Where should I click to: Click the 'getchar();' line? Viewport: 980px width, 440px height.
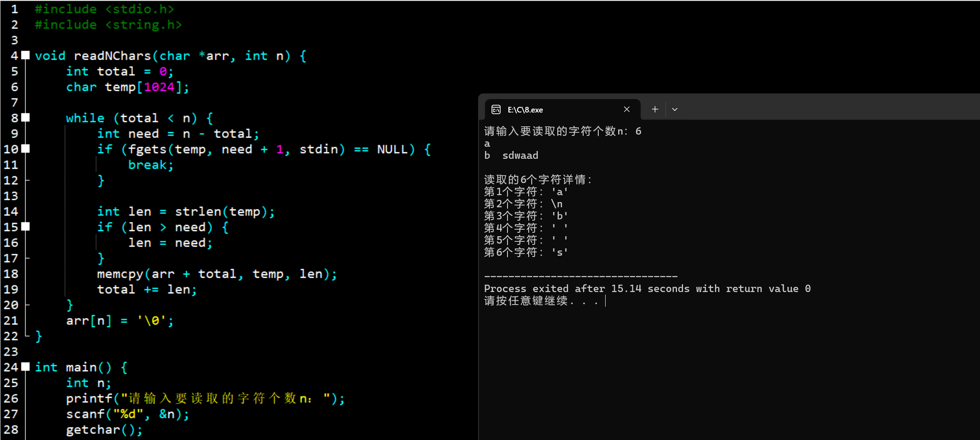click(x=104, y=430)
